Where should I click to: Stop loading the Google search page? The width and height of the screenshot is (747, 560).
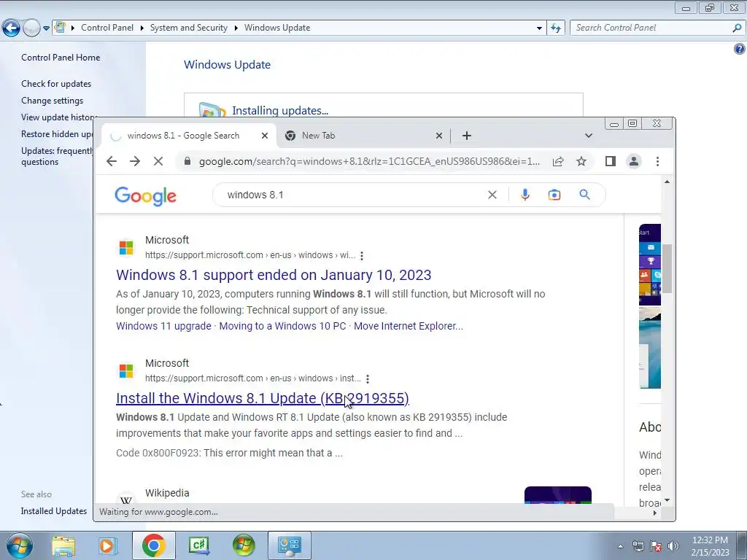(158, 161)
